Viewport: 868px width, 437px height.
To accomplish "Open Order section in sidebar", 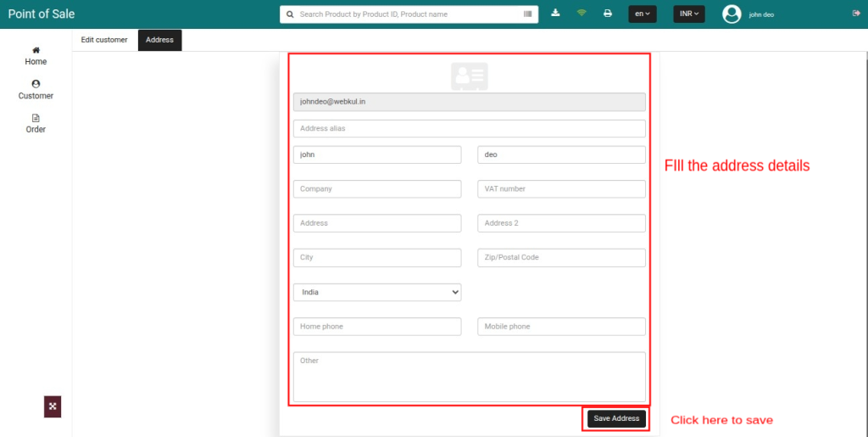I will point(36,124).
